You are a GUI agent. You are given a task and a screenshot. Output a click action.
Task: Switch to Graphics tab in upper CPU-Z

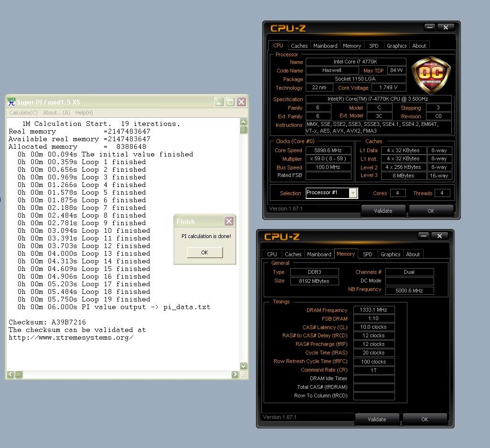(396, 46)
